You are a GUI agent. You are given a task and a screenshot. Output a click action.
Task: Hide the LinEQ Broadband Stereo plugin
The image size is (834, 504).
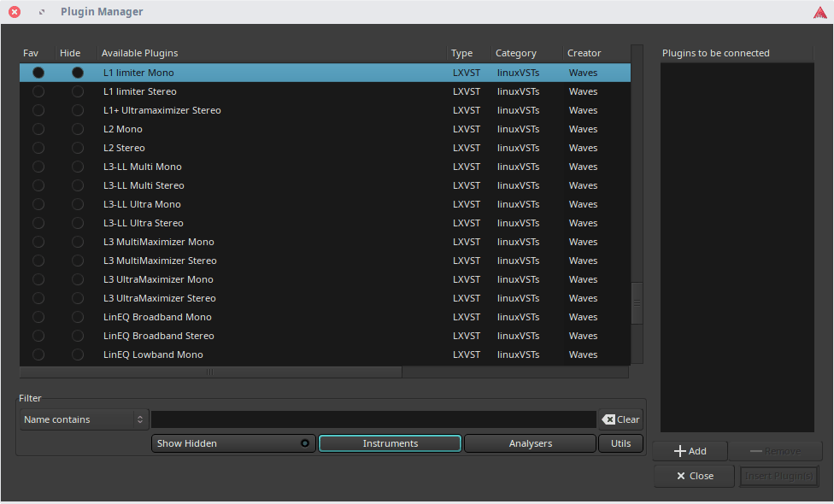click(78, 336)
